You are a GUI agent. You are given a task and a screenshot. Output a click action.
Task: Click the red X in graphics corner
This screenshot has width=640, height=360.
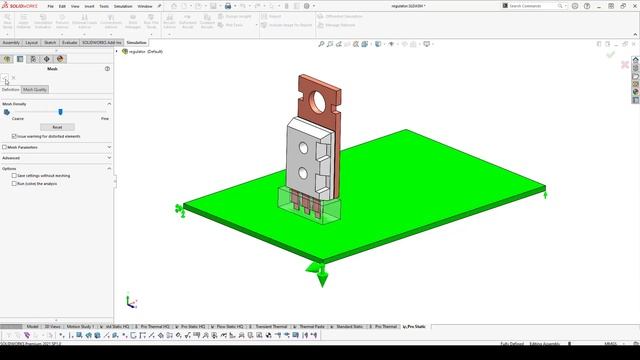pyautogui.click(x=624, y=64)
